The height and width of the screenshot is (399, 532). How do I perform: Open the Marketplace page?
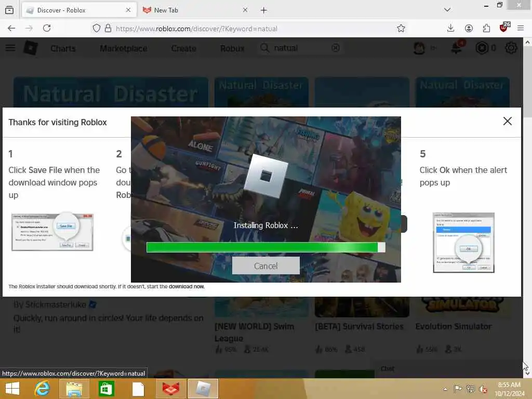[x=124, y=48]
